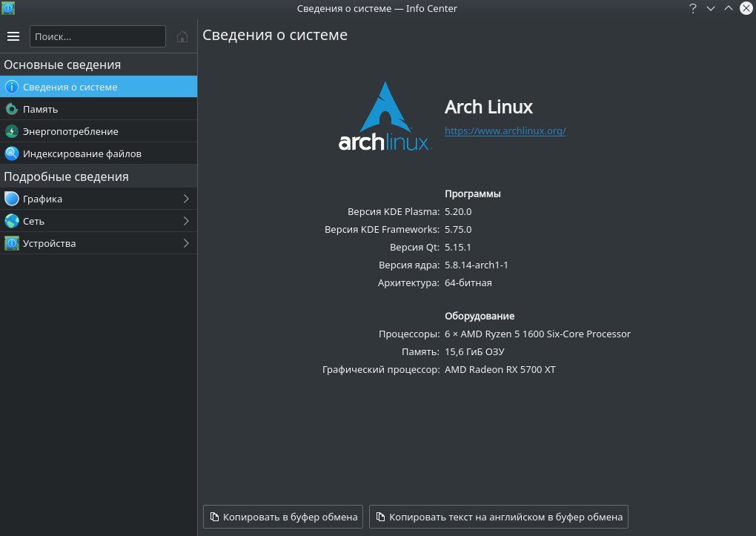
Task: Click the AMD Ryzen 5 1600 processor text
Action: 537,334
